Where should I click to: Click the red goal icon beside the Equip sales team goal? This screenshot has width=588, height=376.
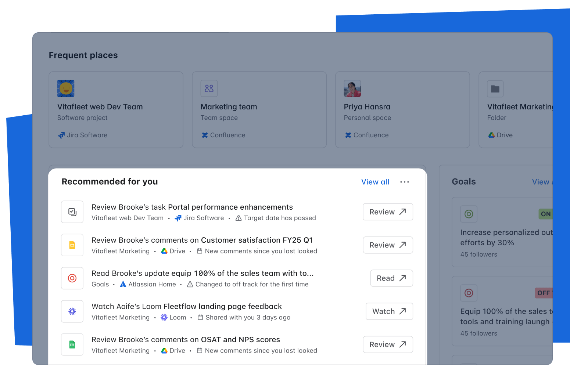469,293
